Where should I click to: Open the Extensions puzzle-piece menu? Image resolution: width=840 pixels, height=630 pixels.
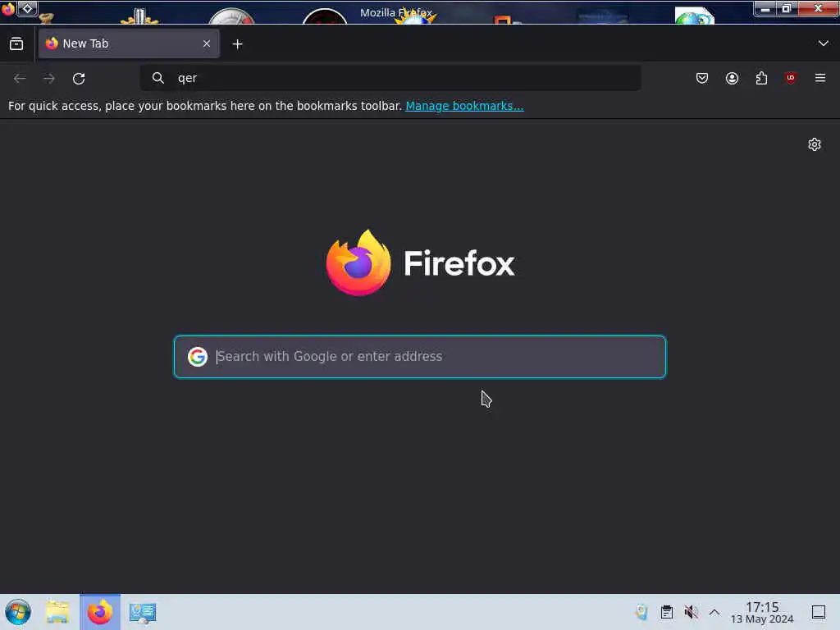[761, 78]
